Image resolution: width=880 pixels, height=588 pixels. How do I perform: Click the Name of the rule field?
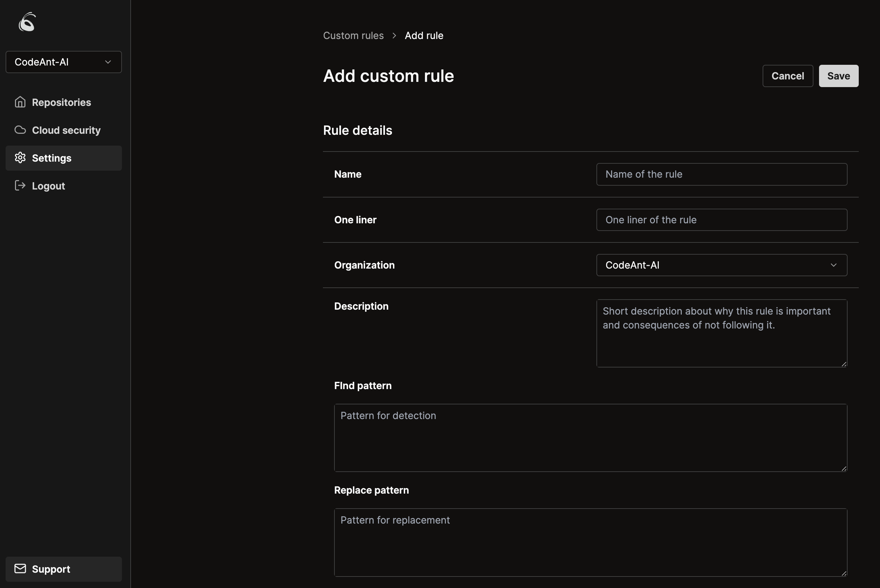721,174
